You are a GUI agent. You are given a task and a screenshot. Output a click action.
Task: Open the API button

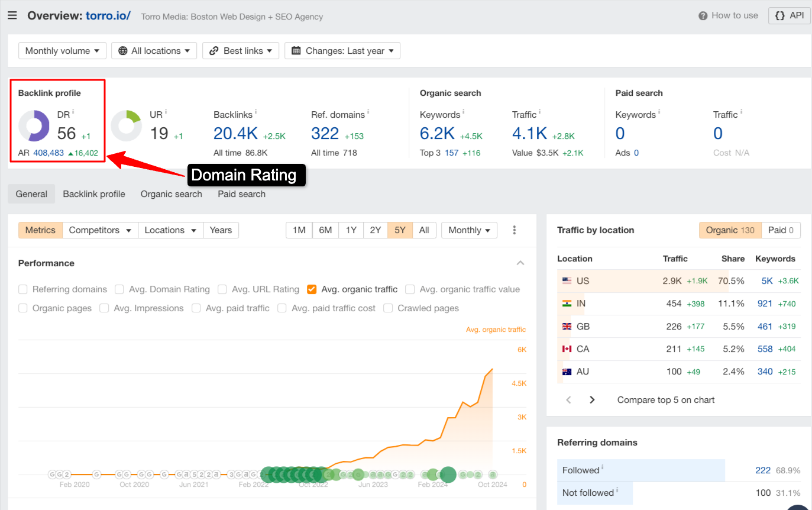click(789, 16)
